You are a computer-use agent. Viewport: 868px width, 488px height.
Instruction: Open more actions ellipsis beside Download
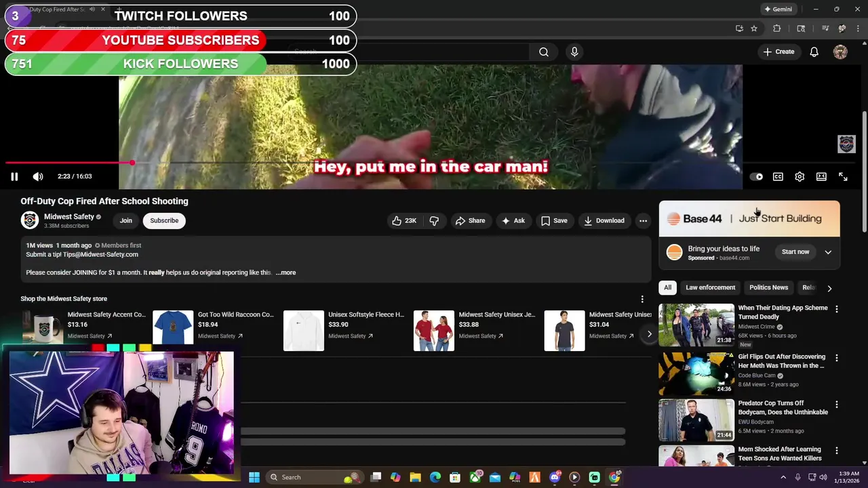643,220
